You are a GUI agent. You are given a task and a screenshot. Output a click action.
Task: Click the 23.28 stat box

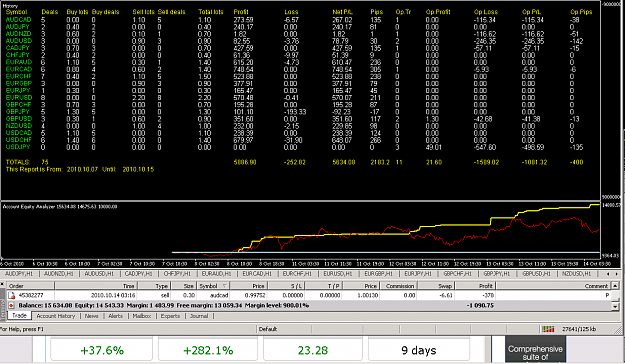(313, 350)
